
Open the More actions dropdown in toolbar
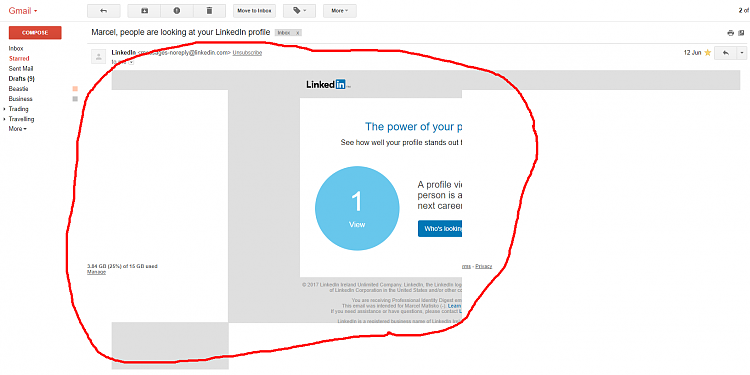(x=340, y=11)
